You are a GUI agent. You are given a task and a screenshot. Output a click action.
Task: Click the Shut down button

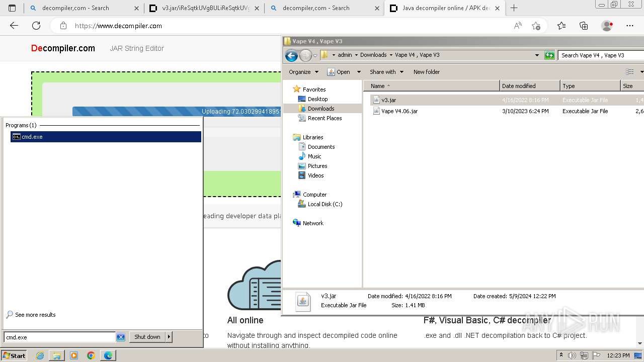click(x=147, y=337)
